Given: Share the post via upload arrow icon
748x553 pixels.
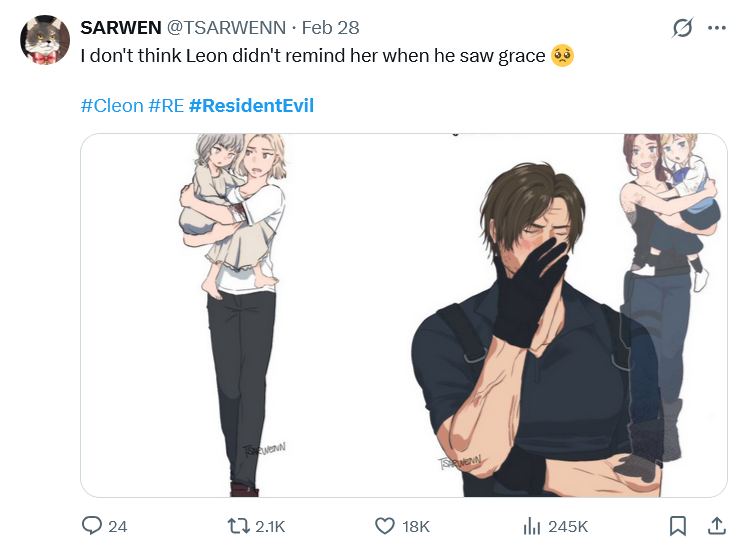Looking at the screenshot, I should [x=717, y=526].
